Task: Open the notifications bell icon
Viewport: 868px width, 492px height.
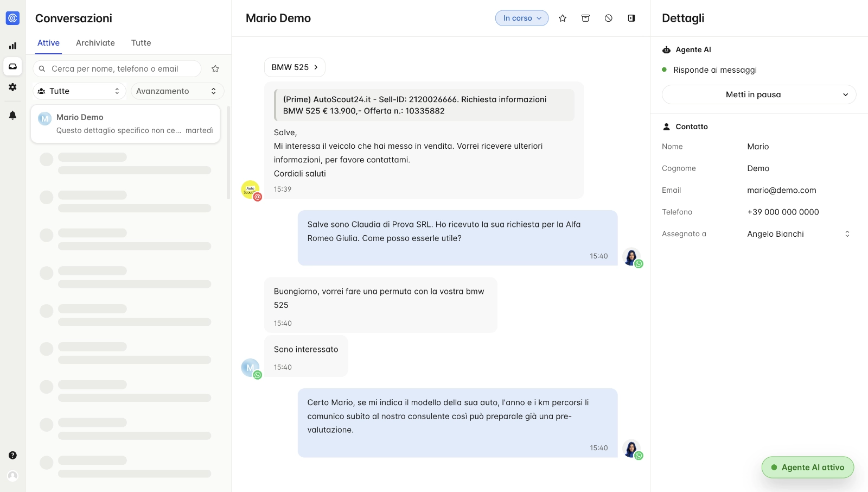Action: (x=12, y=115)
